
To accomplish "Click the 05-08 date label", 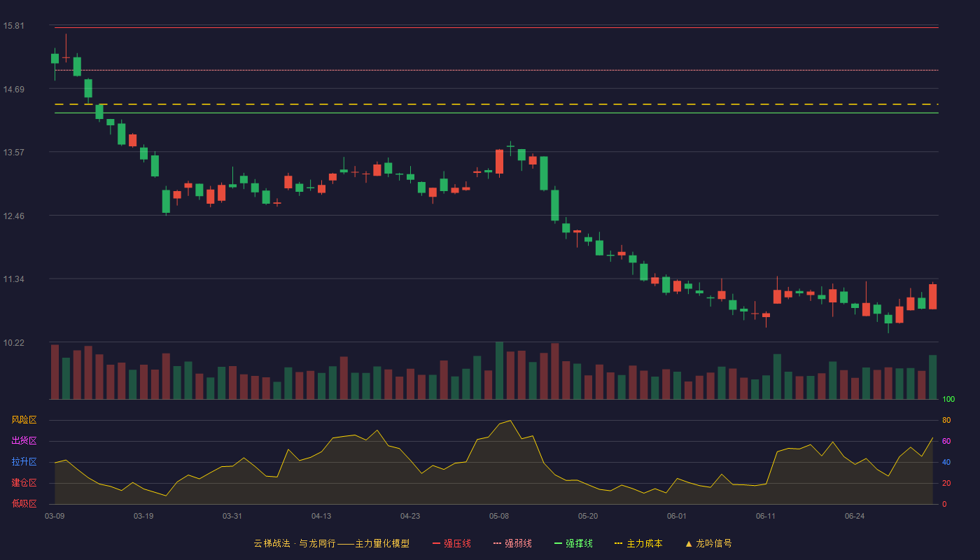I will coord(499,516).
